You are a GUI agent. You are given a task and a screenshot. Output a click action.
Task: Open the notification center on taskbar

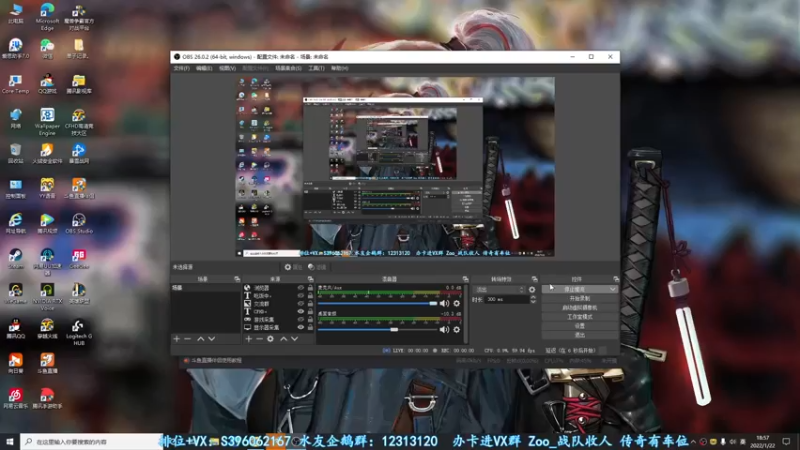tap(786, 441)
